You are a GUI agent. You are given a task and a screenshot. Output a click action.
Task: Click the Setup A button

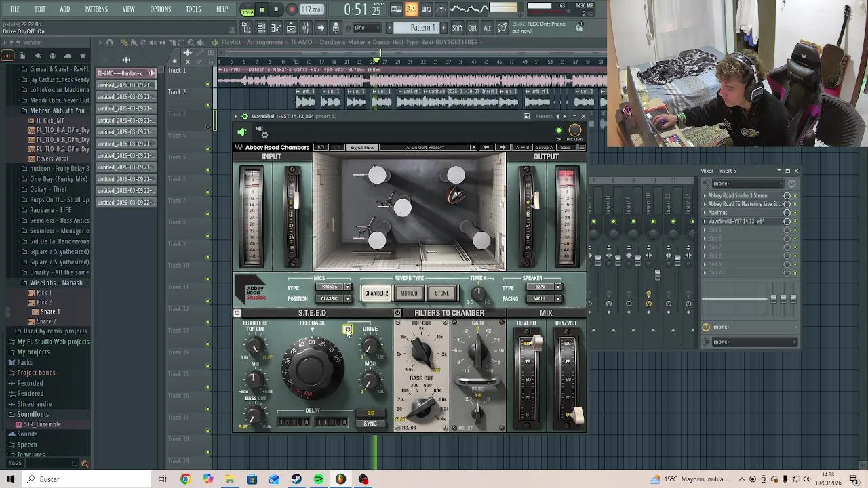click(544, 148)
